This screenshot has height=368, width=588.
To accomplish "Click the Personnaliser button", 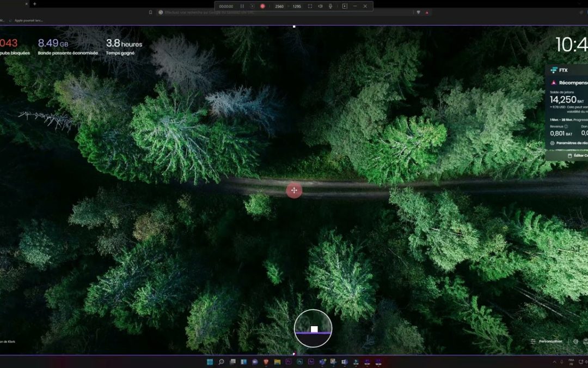I will pos(547,341).
